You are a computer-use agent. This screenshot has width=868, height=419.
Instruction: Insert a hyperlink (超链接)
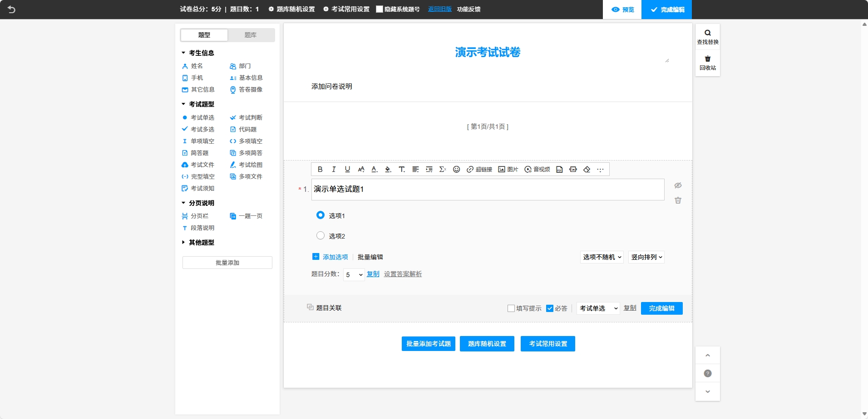click(479, 169)
